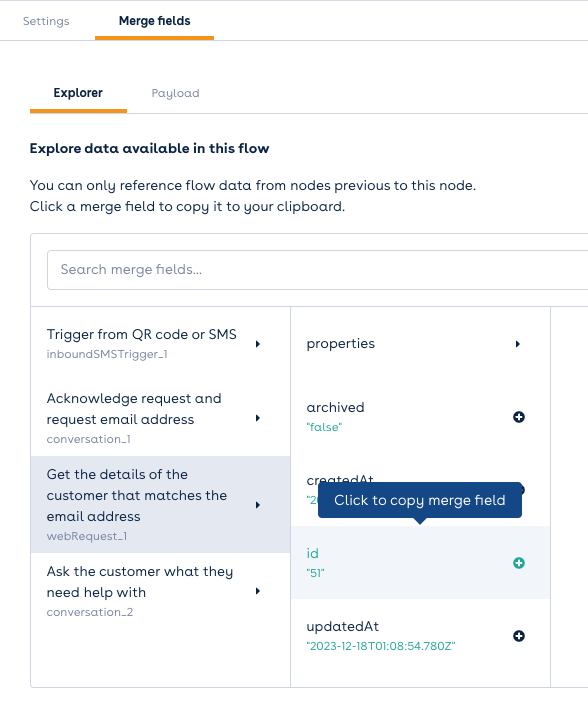Screen dimensions: 588x715
Task: Click the plus icon beside updatedAt
Action: [519, 636]
